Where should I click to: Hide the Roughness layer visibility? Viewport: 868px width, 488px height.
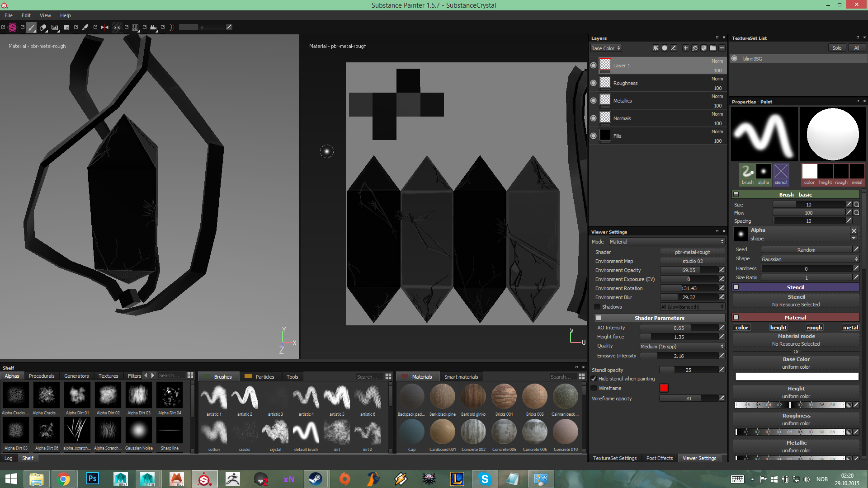tap(594, 83)
